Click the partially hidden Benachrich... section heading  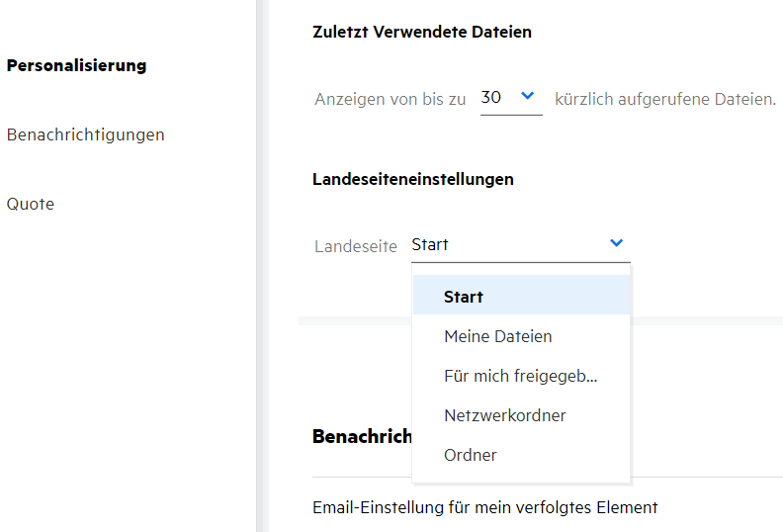click(x=362, y=436)
